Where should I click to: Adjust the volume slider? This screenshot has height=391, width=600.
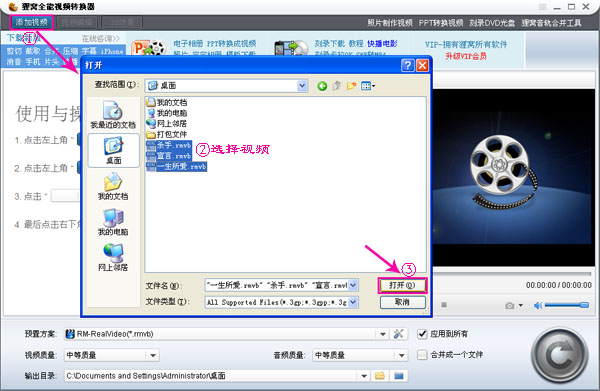click(x=567, y=305)
